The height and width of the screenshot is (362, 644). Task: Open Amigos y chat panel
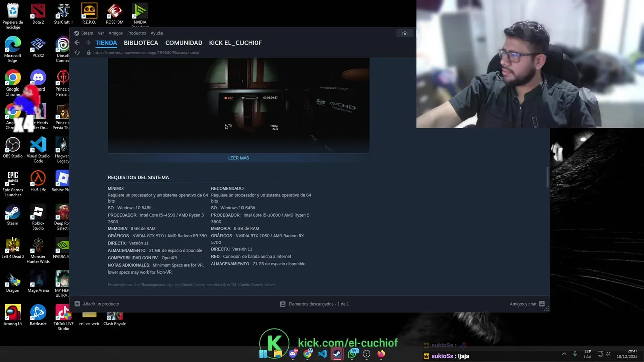[x=527, y=304]
